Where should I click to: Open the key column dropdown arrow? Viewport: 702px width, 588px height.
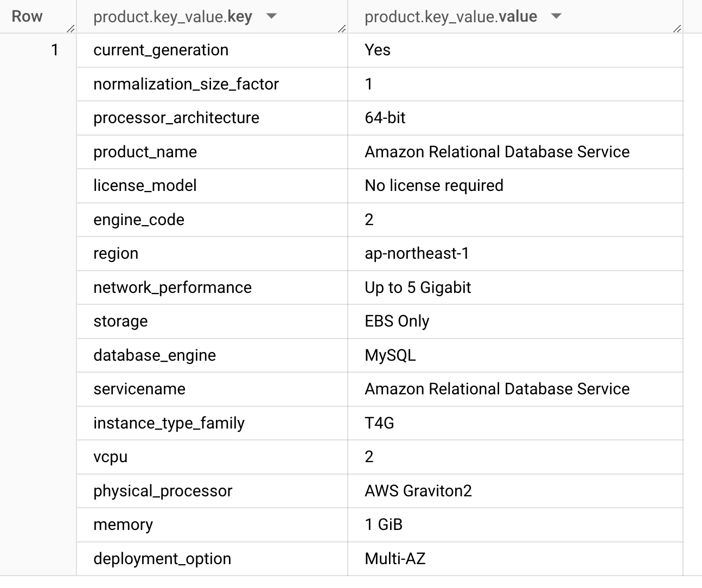click(272, 16)
